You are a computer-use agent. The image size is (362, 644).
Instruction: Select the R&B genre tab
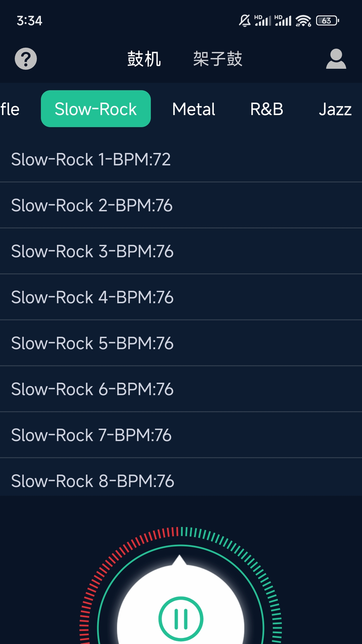(266, 109)
